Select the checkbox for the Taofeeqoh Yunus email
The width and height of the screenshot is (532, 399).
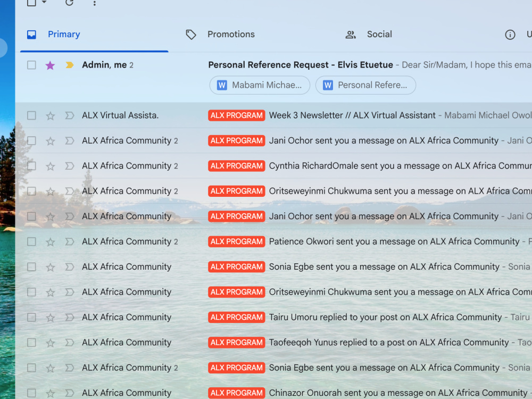click(x=31, y=343)
